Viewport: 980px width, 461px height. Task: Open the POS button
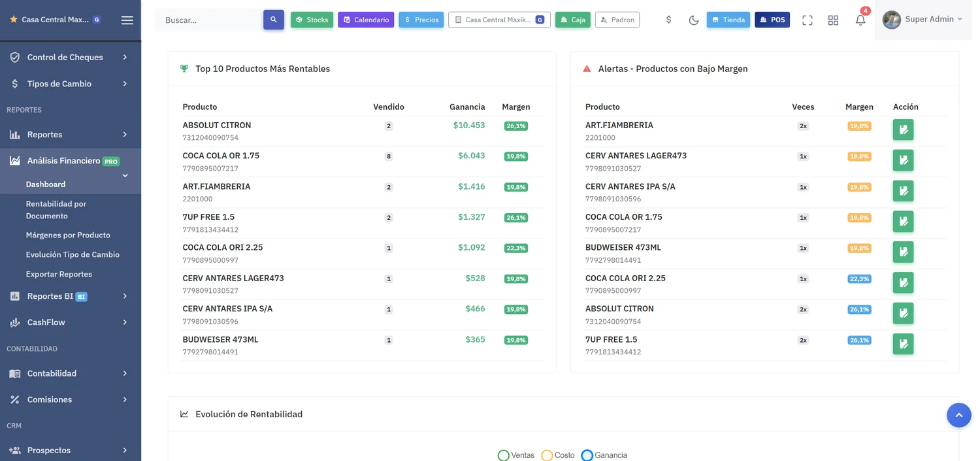[x=772, y=20]
